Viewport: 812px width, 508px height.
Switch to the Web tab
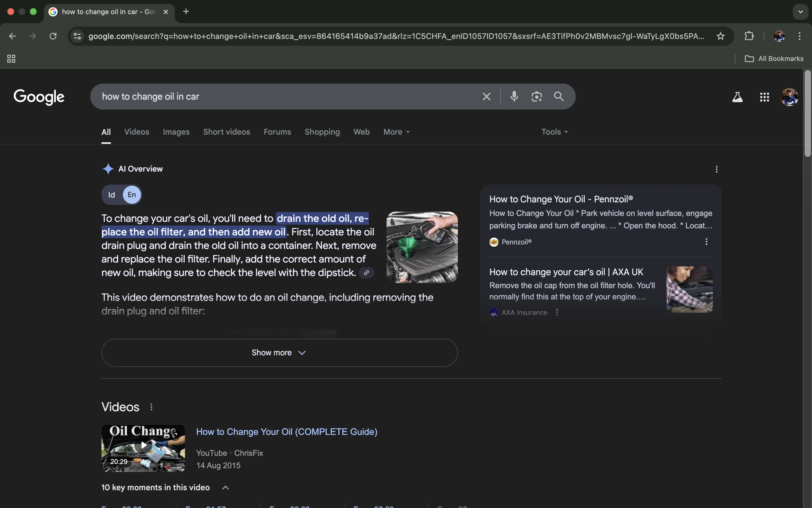[361, 132]
